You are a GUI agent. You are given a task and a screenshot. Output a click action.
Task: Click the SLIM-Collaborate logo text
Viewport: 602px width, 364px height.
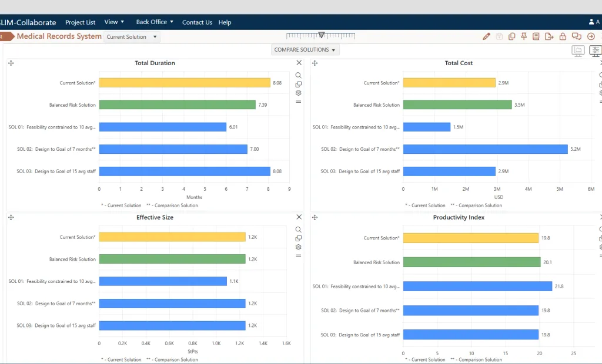coord(28,22)
